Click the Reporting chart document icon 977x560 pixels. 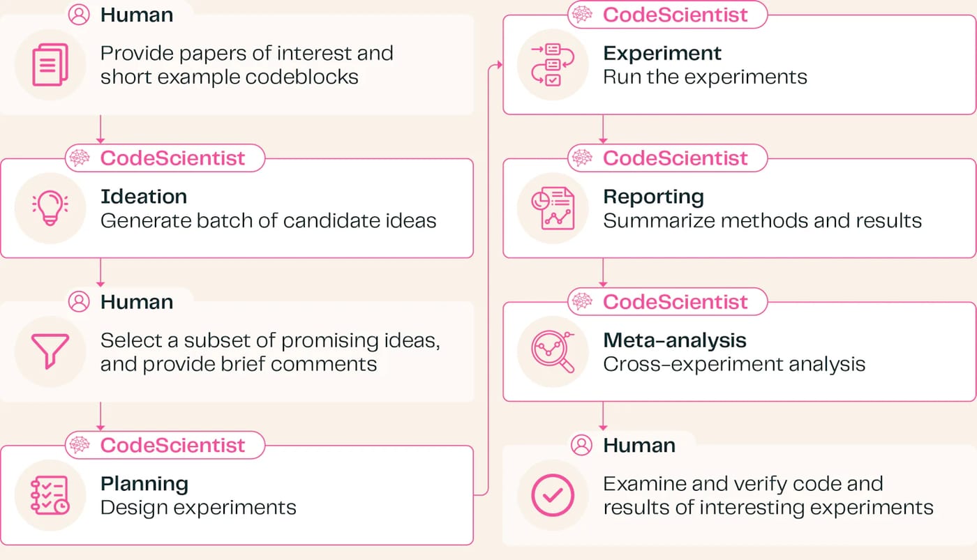(x=553, y=209)
